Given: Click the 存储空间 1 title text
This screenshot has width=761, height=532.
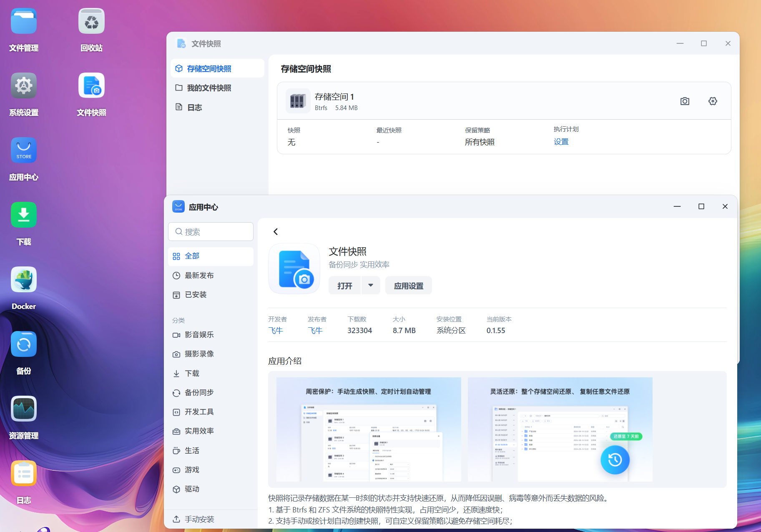Looking at the screenshot, I should point(334,97).
